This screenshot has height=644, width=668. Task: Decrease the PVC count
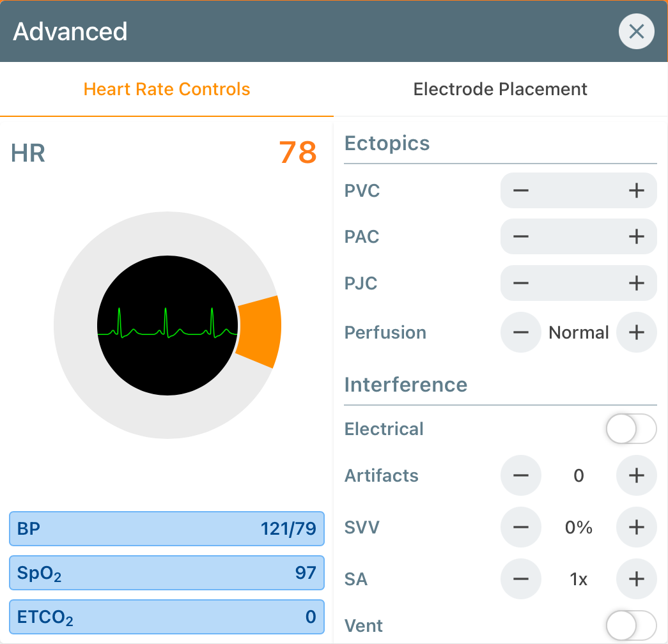[521, 190]
